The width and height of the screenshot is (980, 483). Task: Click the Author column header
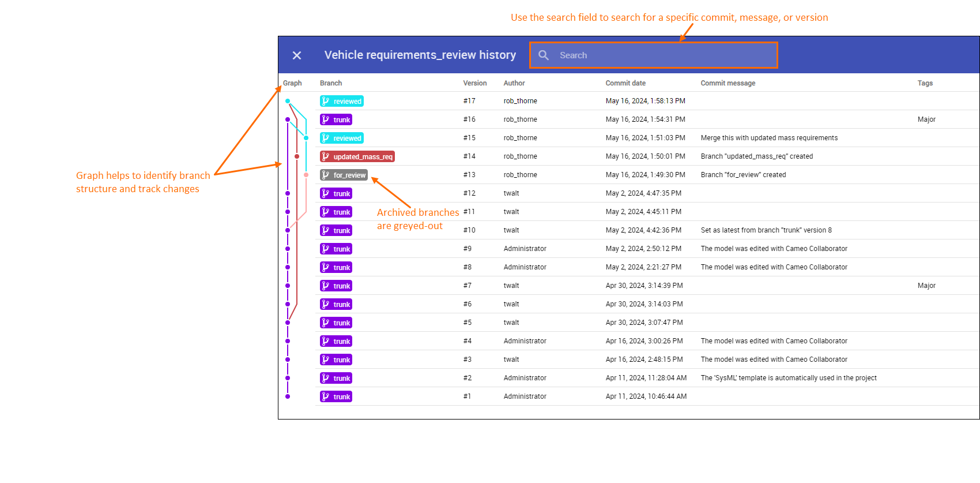coord(514,83)
